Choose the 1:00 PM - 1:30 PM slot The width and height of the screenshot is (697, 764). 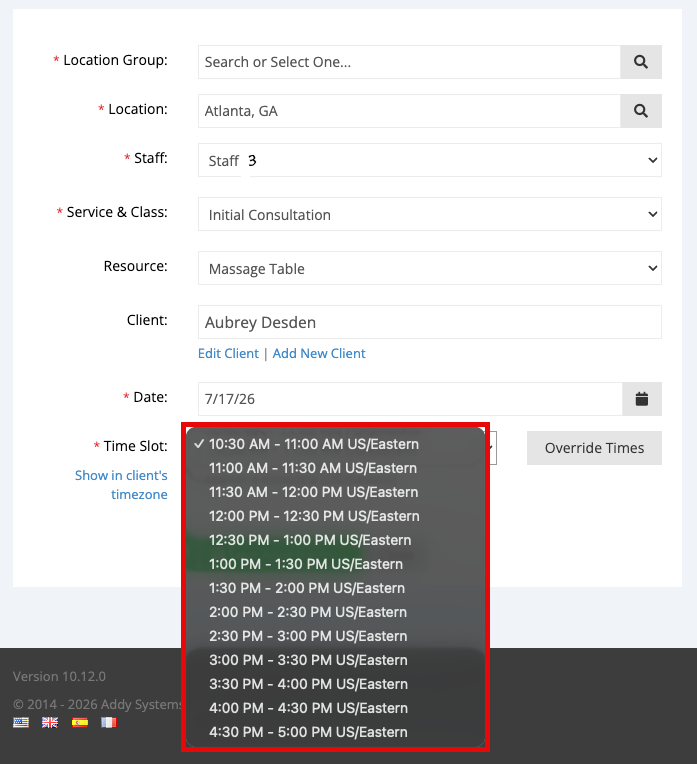(335, 564)
